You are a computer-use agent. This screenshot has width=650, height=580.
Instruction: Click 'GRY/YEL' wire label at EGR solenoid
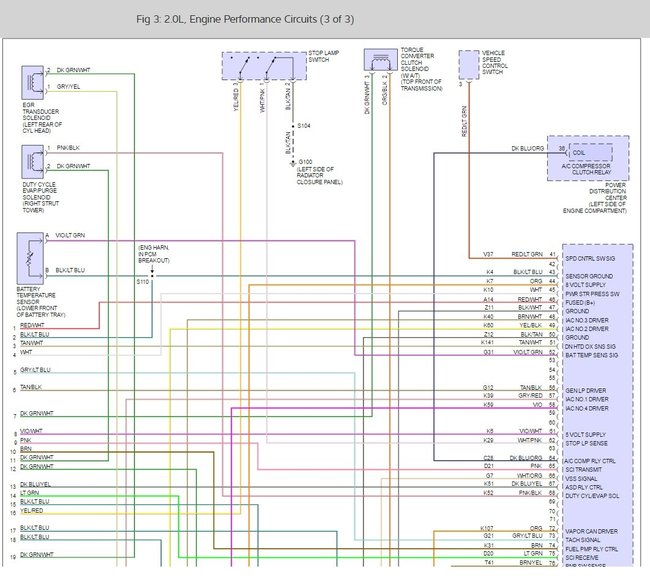[x=68, y=87]
